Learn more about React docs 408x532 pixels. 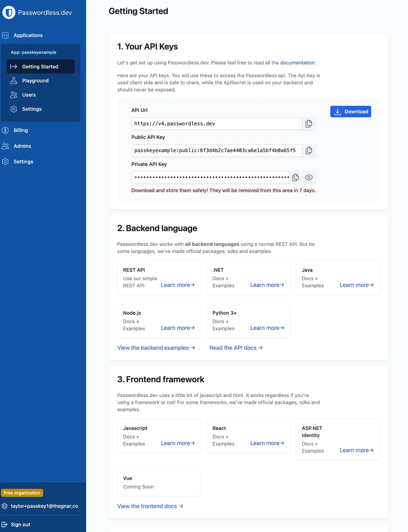point(267,443)
